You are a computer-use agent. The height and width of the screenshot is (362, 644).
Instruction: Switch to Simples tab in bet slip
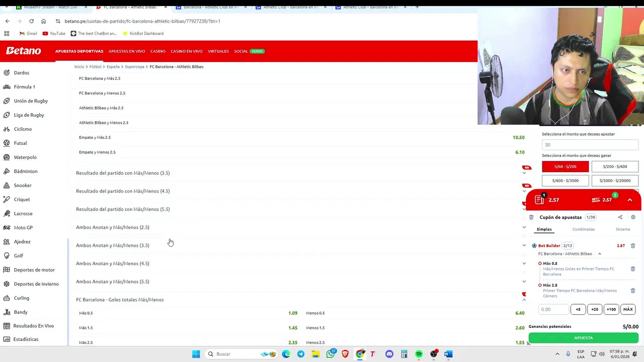pos(544,229)
